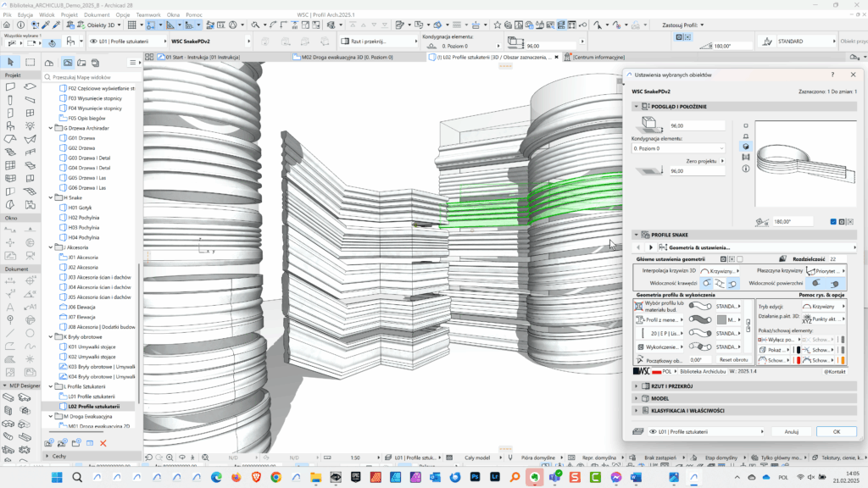The height and width of the screenshot is (488, 868).
Task: Click the red delete view icon
Action: click(x=103, y=443)
